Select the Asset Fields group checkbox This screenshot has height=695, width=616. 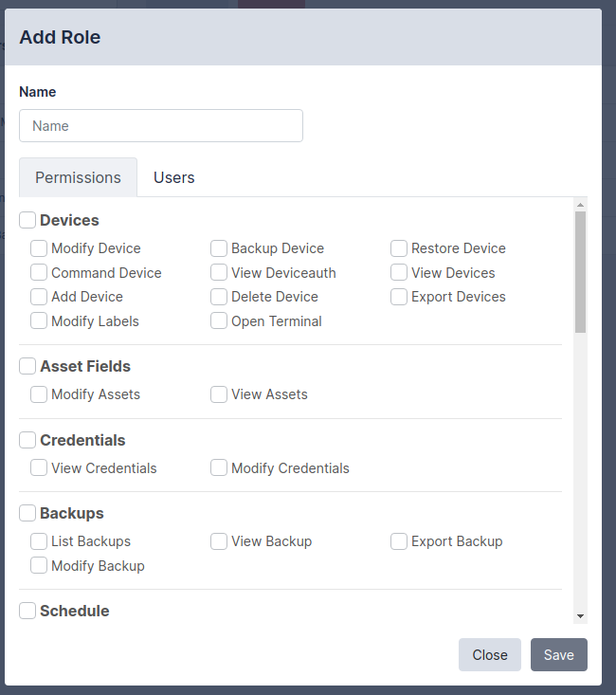[28, 366]
